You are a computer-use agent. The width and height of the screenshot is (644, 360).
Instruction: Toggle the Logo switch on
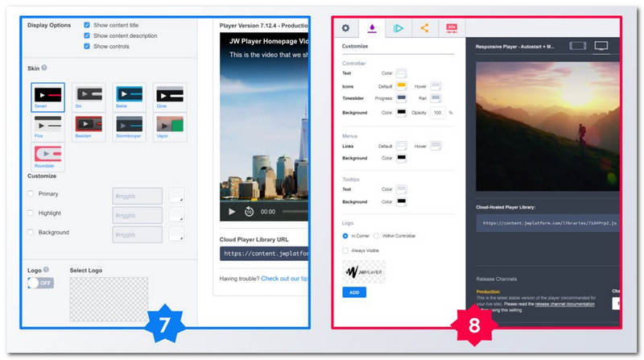pyautogui.click(x=39, y=283)
